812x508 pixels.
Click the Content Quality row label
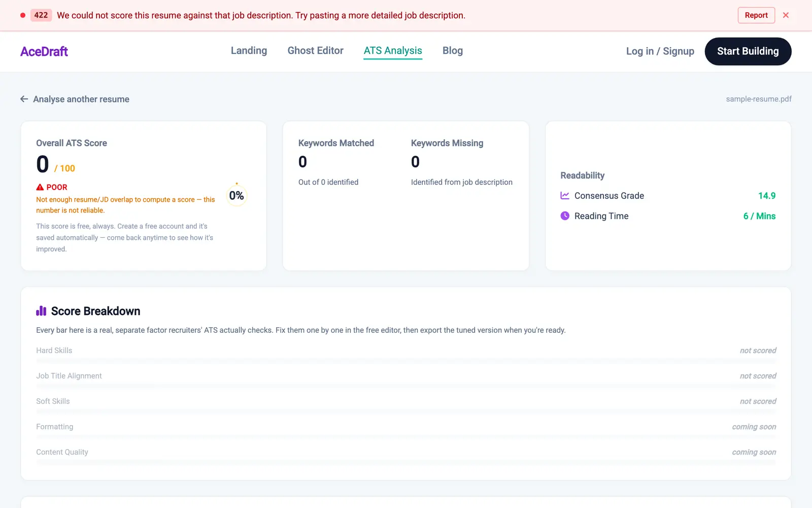tap(62, 452)
